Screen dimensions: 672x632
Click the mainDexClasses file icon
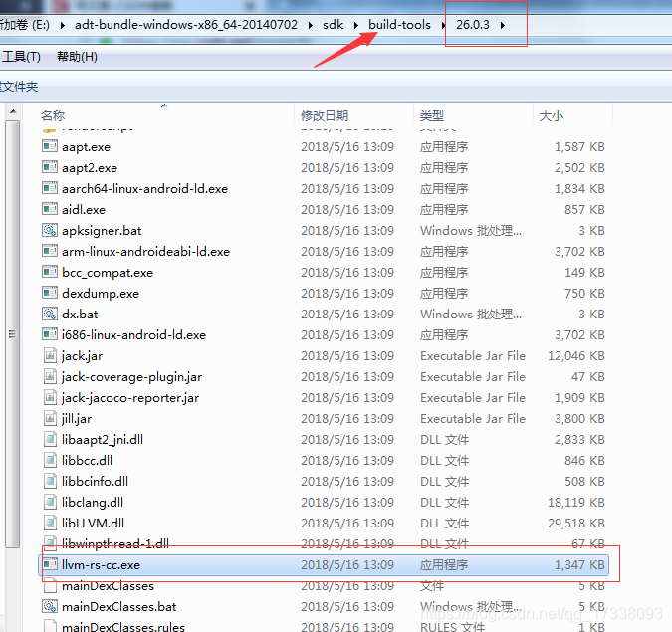pyautogui.click(x=50, y=585)
